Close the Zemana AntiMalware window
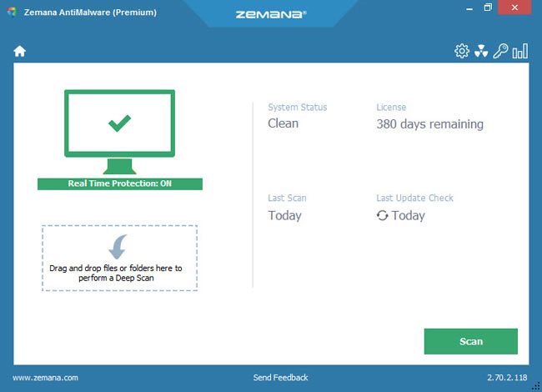The width and height of the screenshot is (542, 392). 514,8
